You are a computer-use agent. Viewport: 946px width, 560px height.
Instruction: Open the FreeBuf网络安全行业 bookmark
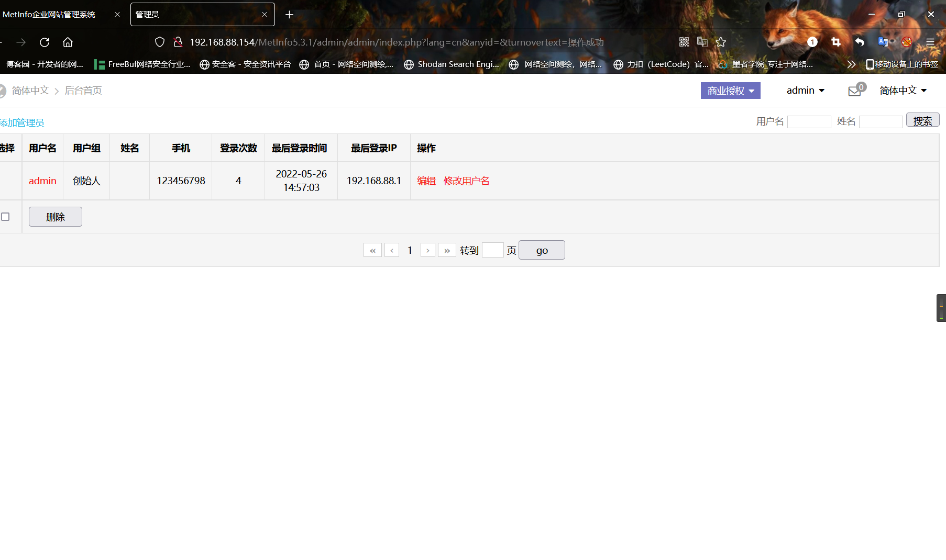[142, 64]
